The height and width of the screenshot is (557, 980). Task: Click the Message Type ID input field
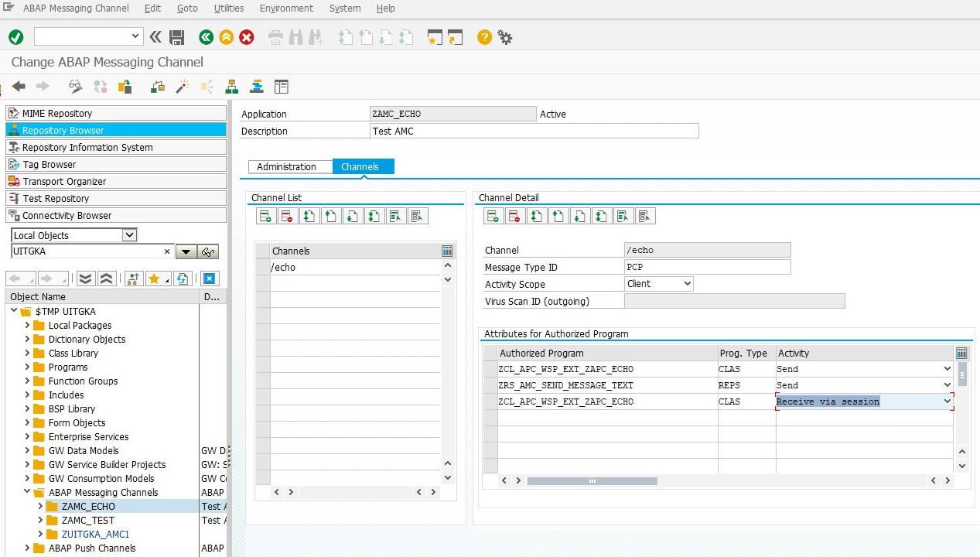point(707,267)
